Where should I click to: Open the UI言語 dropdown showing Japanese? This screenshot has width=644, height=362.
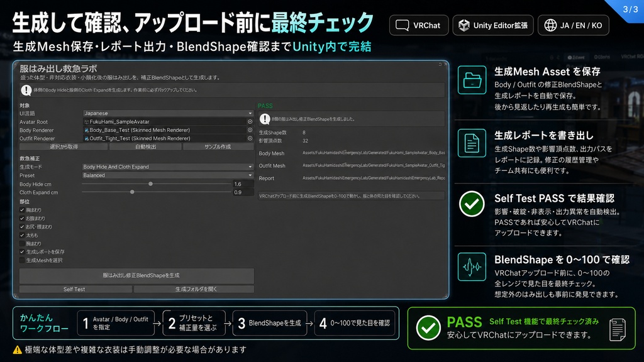click(168, 113)
